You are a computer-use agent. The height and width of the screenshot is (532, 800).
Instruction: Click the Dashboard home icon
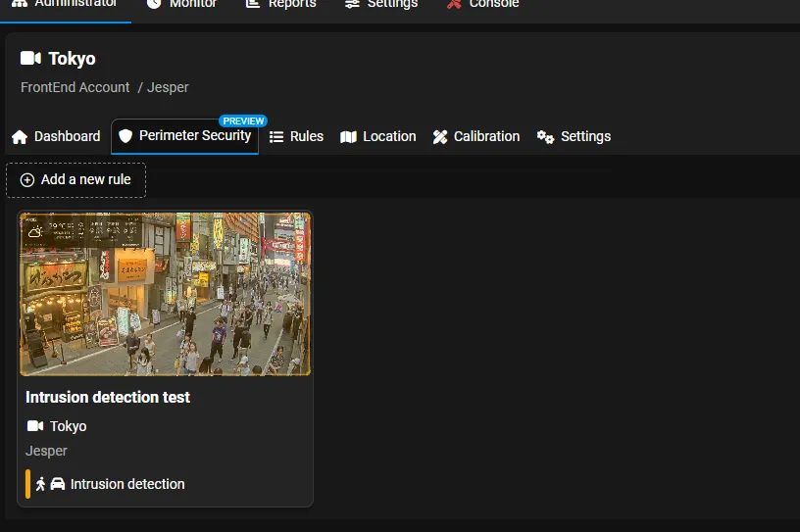tap(20, 137)
